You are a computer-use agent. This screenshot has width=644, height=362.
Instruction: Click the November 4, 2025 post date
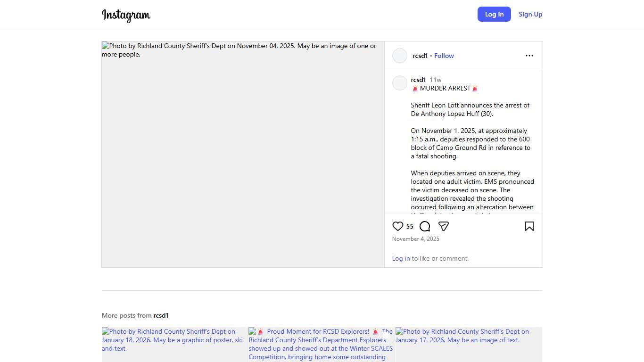pos(415,239)
